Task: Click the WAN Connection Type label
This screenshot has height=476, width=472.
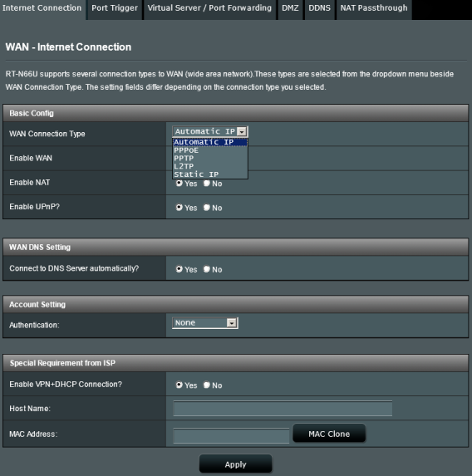Action: [x=47, y=134]
